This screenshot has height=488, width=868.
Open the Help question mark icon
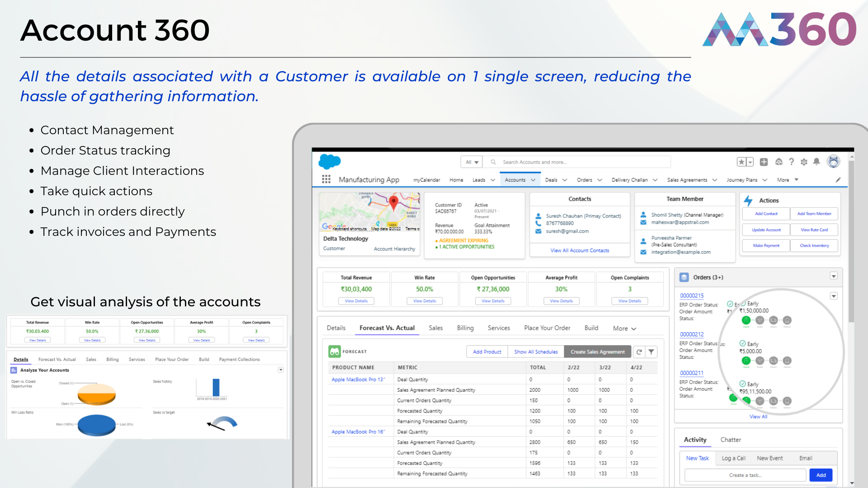pos(791,162)
